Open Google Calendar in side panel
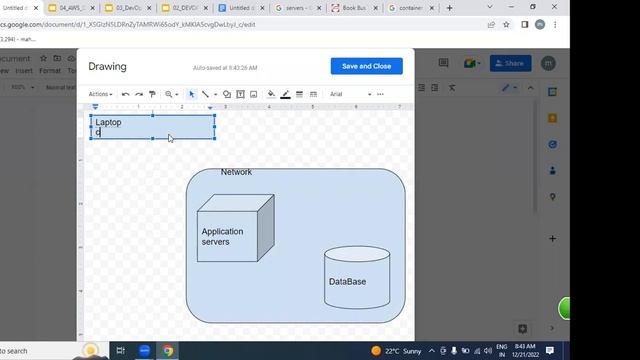This screenshot has width=640, height=360. click(552, 92)
